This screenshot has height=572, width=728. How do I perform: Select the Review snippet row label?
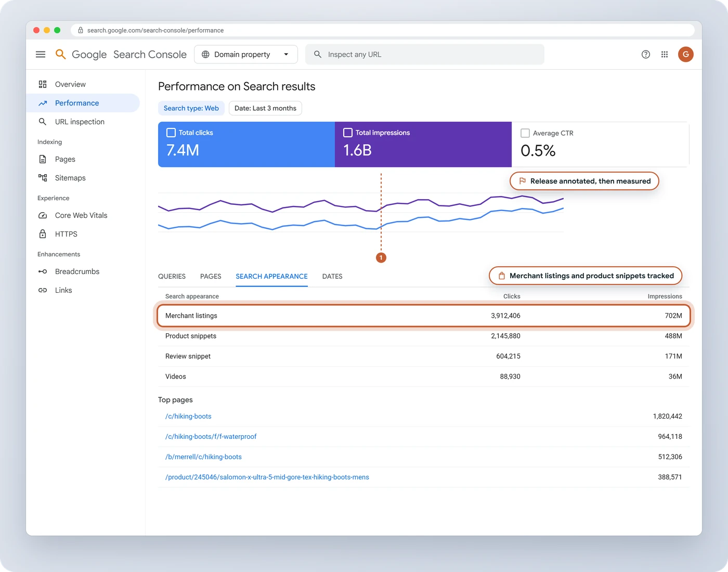point(188,356)
